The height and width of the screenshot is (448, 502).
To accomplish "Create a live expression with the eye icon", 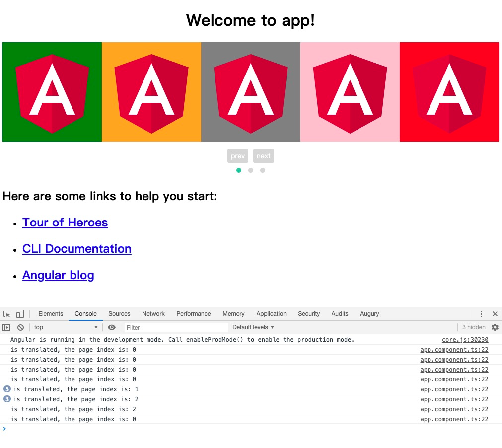I will pyautogui.click(x=111, y=327).
